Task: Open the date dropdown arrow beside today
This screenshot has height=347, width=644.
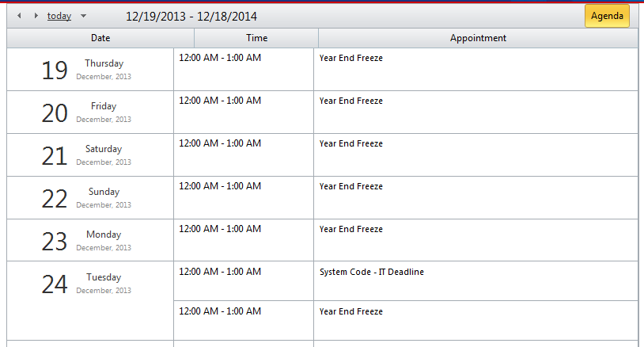Action: (84, 16)
